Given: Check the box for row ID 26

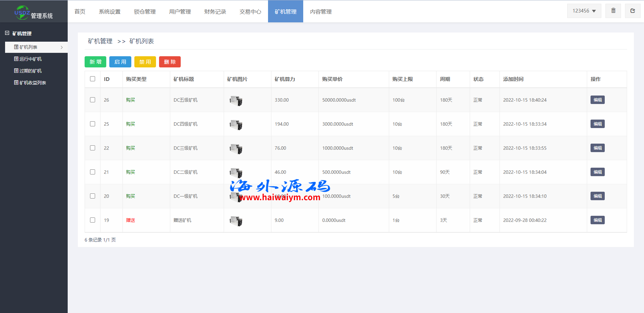Looking at the screenshot, I should coord(92,100).
